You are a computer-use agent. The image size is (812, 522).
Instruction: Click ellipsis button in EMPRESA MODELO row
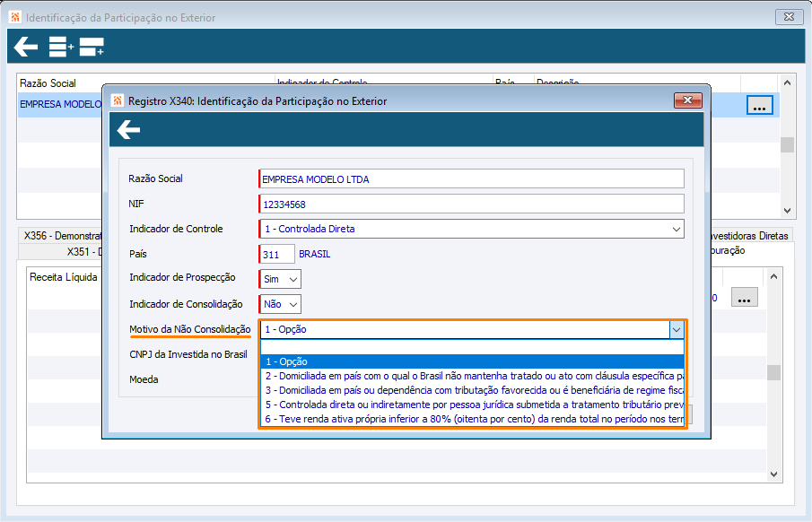[x=759, y=105]
